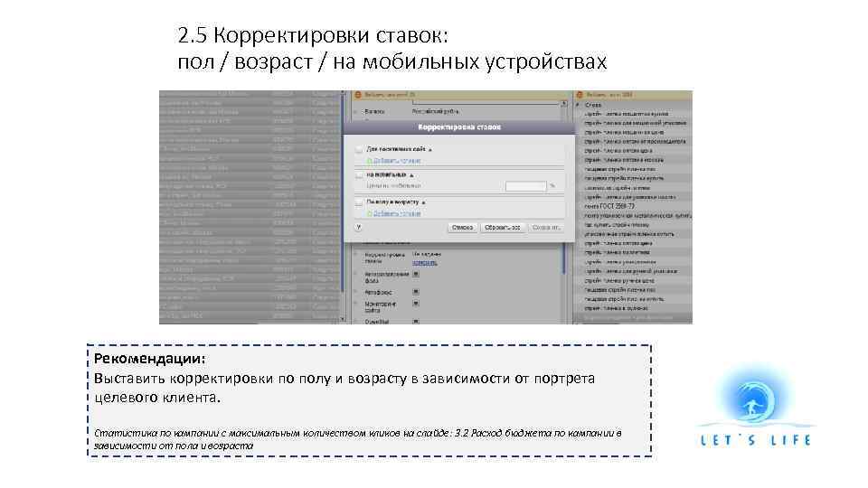Viewport: 868px width, 488px height.
Task: Tick the gender and age adjustment checkbox
Action: click(x=359, y=202)
